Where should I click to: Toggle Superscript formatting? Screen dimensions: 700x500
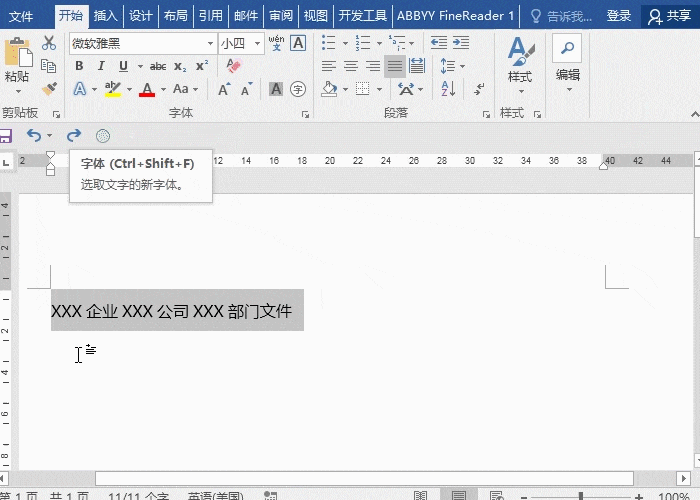pos(202,66)
